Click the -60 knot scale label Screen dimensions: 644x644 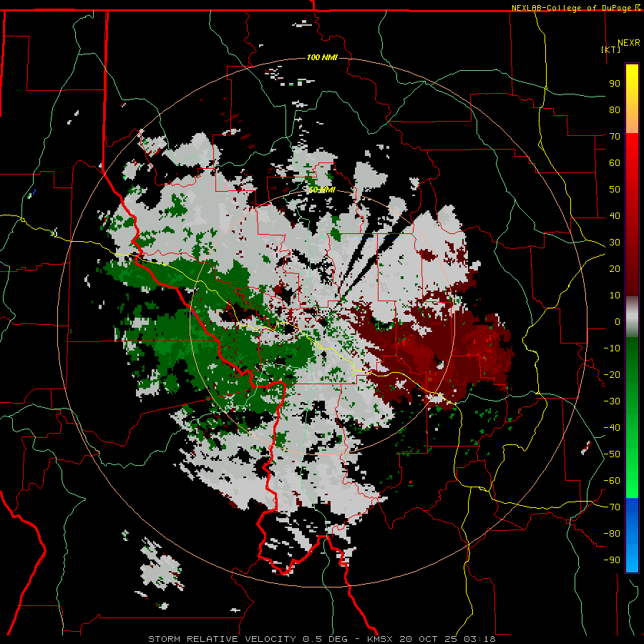[x=612, y=481]
